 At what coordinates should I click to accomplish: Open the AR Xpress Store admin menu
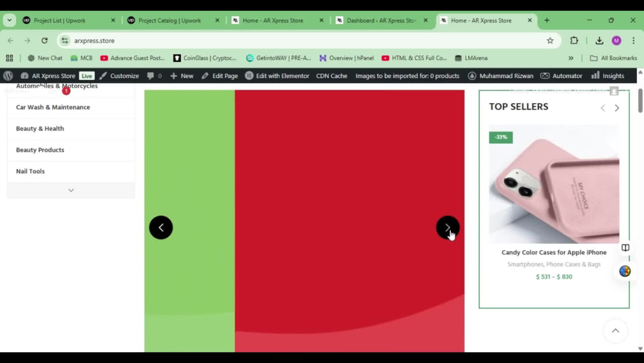[48, 75]
